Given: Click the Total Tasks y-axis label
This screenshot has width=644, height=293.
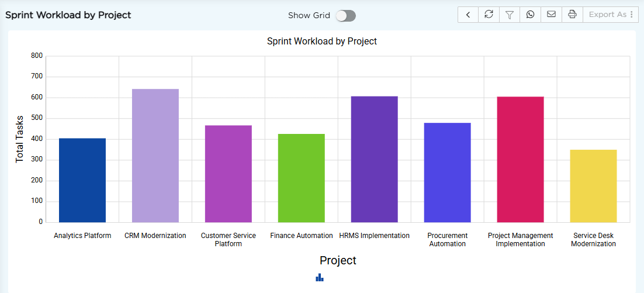Looking at the screenshot, I should [x=20, y=139].
